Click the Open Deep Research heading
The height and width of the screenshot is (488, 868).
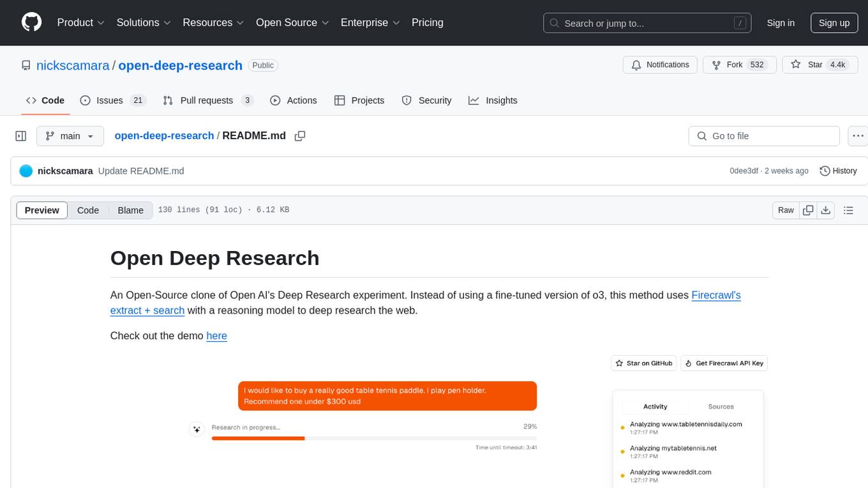214,258
